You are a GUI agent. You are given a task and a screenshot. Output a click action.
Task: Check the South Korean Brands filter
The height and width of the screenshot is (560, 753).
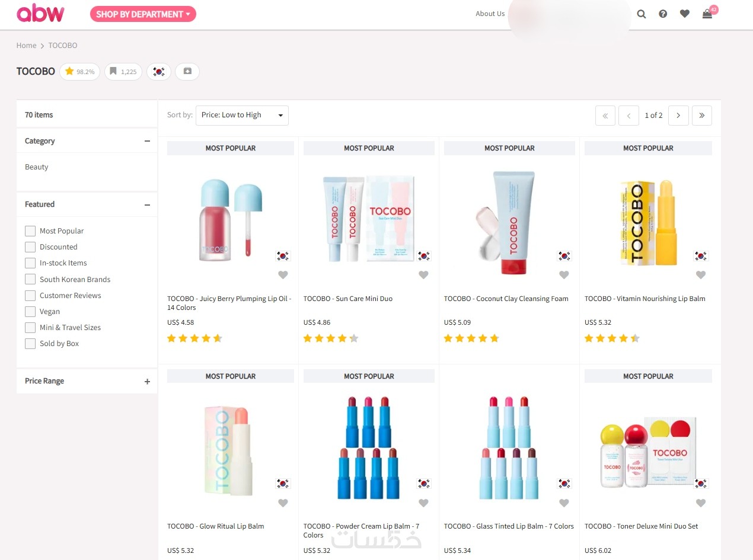pos(30,279)
